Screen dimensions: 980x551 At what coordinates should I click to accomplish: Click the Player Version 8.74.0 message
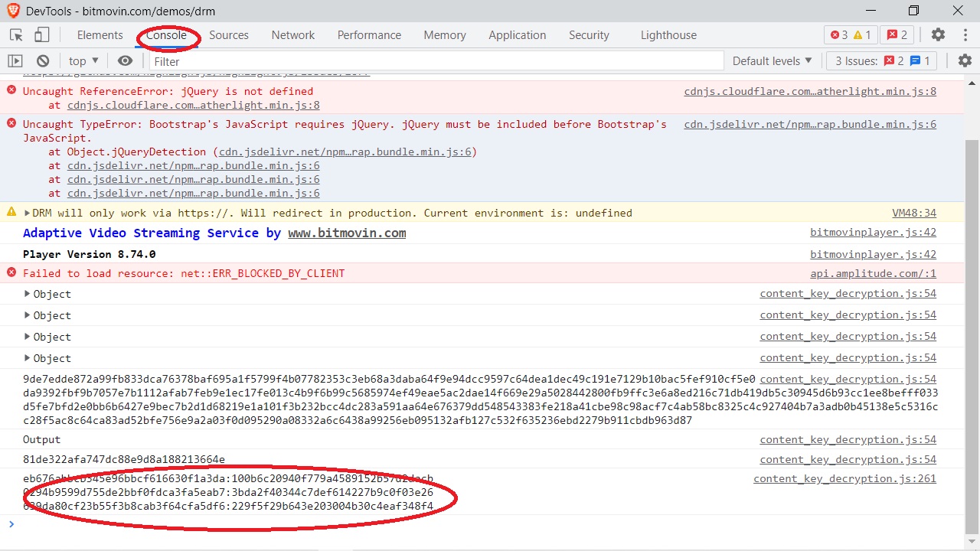coord(90,255)
